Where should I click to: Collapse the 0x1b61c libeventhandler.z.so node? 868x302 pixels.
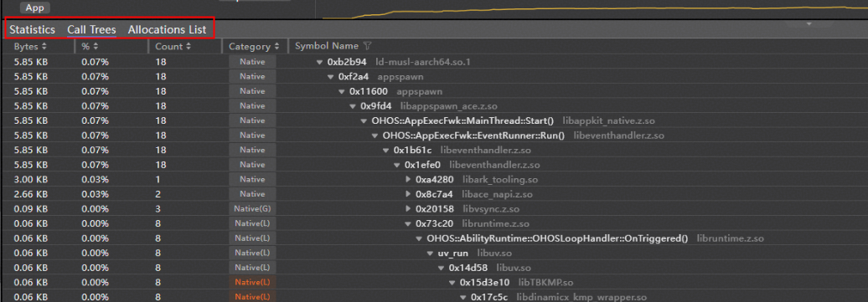[386, 151]
